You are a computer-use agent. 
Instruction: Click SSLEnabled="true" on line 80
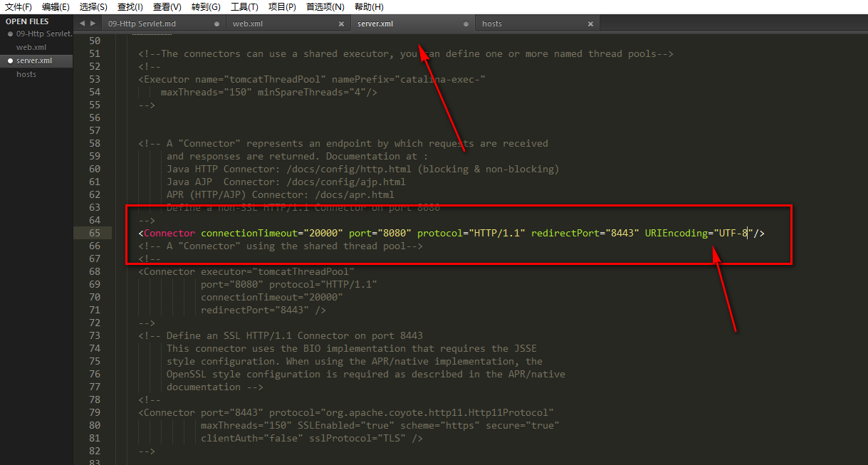pyautogui.click(x=346, y=425)
